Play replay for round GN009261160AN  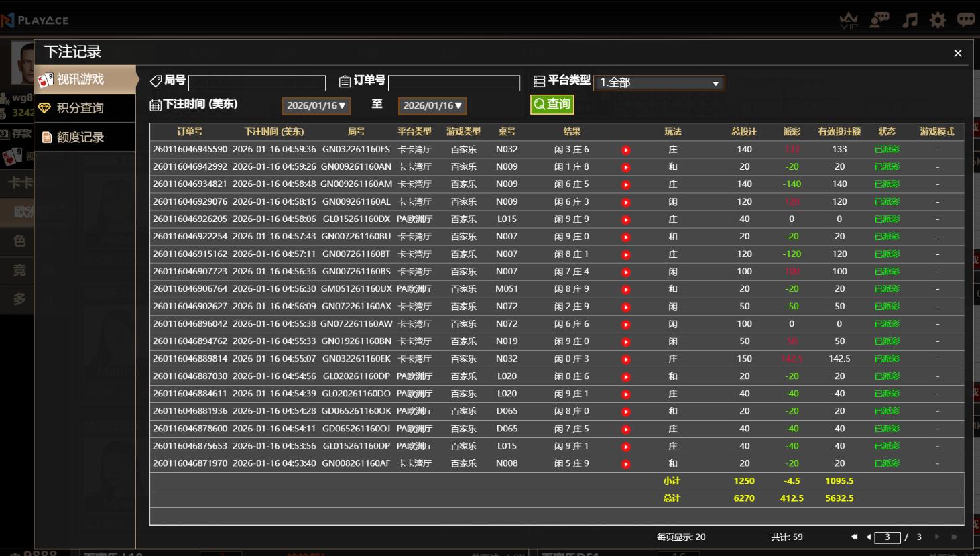click(x=626, y=168)
